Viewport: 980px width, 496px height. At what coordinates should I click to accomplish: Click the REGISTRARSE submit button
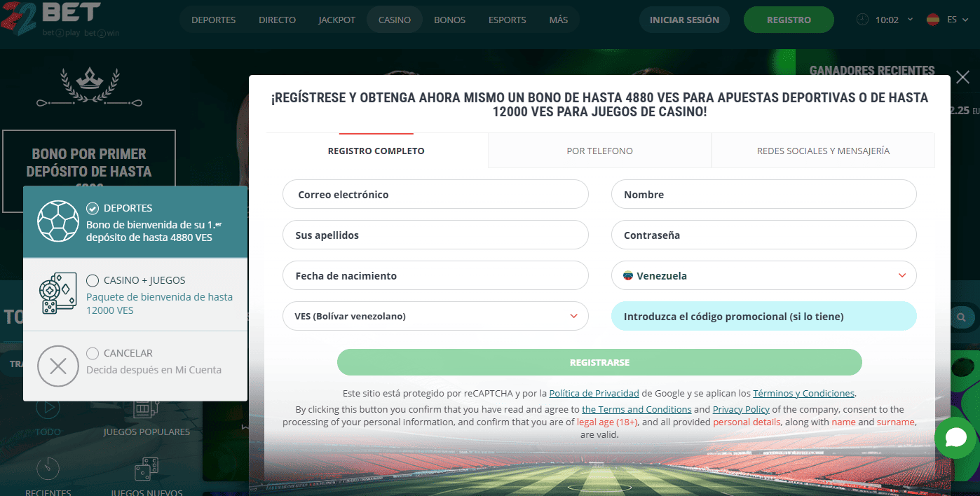599,362
